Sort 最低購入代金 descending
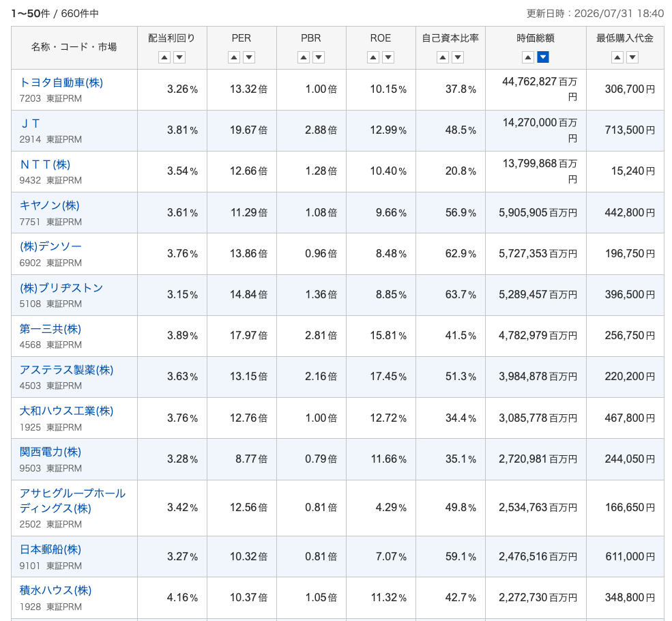 632,57
